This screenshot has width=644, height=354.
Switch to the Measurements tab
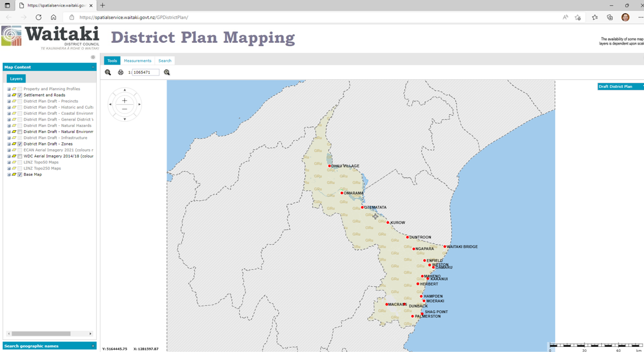pyautogui.click(x=138, y=60)
